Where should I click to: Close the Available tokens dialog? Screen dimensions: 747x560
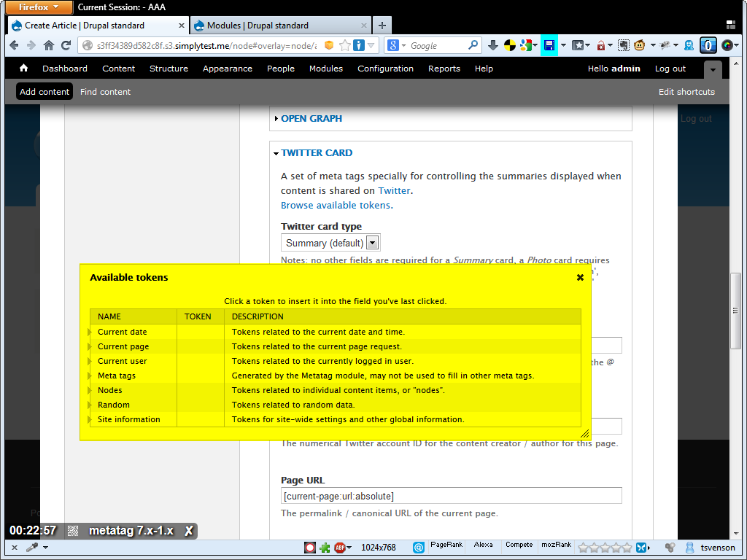pos(580,278)
